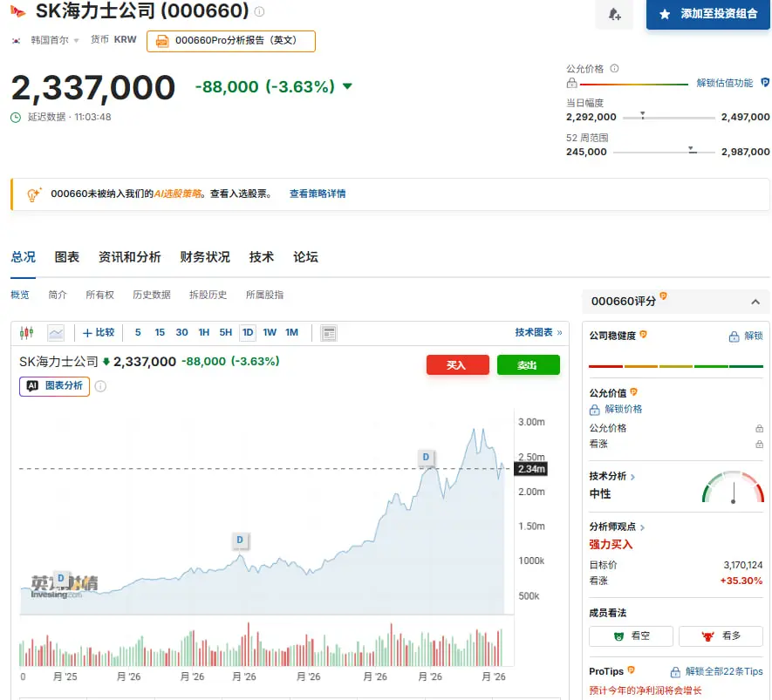
Task: Set chart interval to 1D
Action: (248, 332)
